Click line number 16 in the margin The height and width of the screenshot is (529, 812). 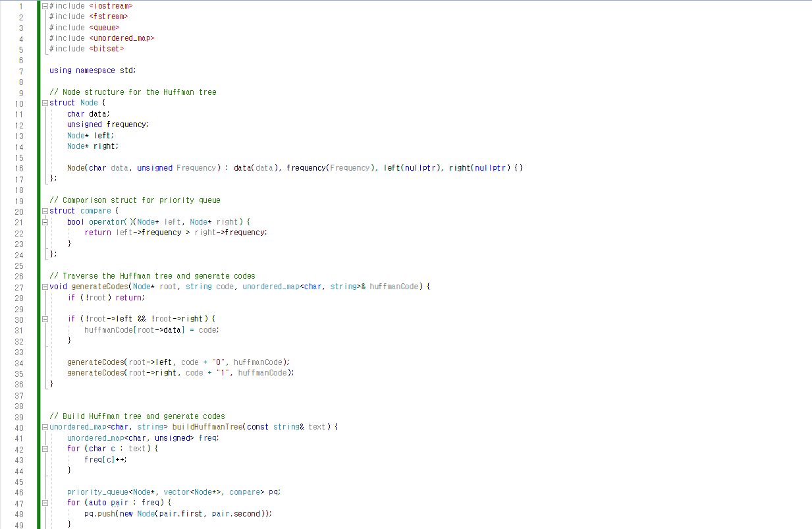coord(18,167)
